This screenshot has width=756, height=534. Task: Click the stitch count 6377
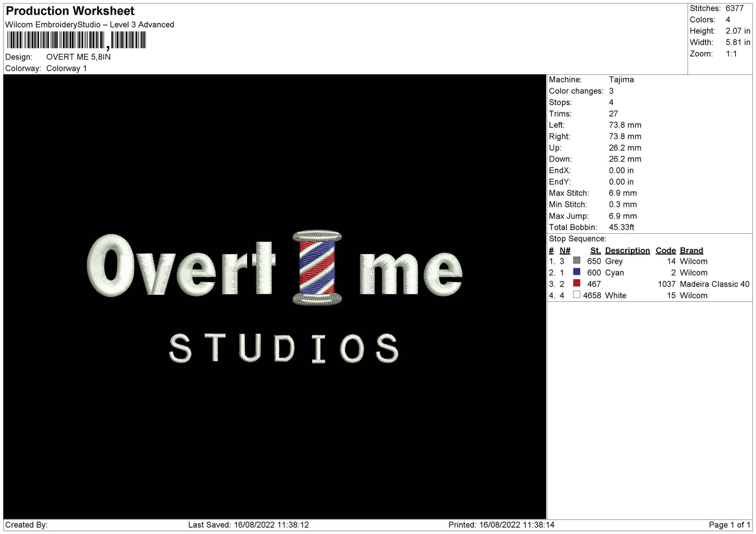tap(735, 8)
